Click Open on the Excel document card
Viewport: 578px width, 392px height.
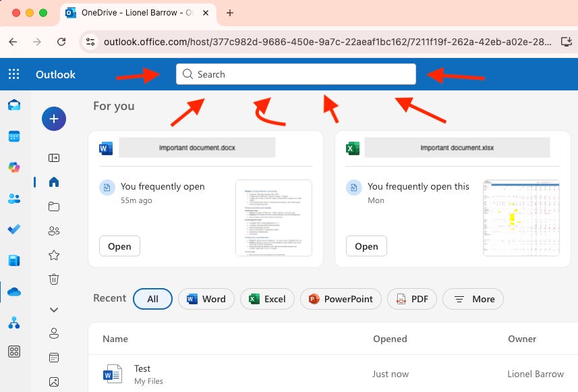pyautogui.click(x=366, y=246)
